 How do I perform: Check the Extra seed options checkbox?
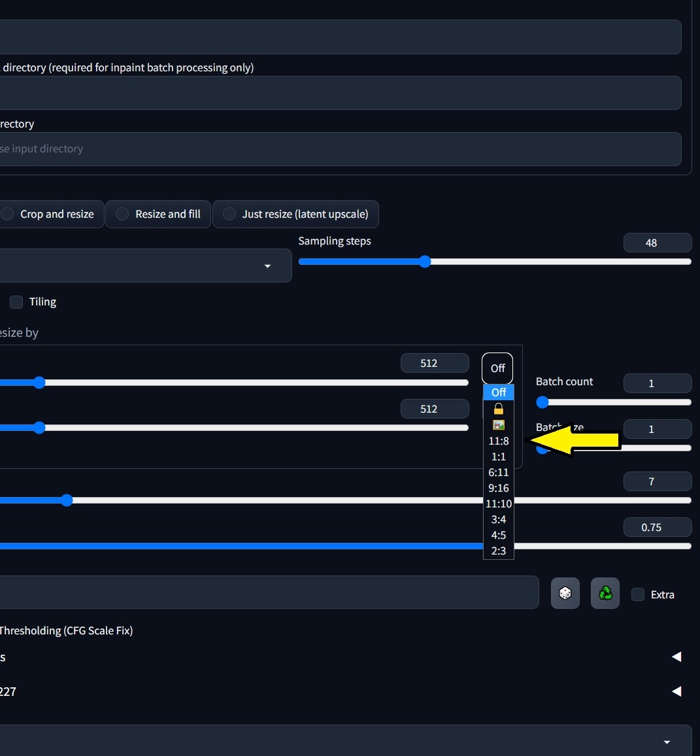(637, 594)
